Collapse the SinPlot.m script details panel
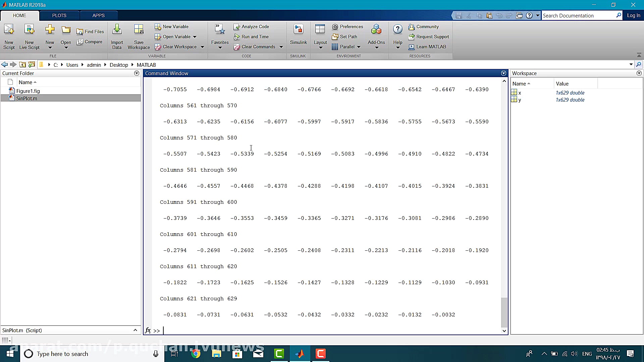The image size is (644, 362). (135, 330)
